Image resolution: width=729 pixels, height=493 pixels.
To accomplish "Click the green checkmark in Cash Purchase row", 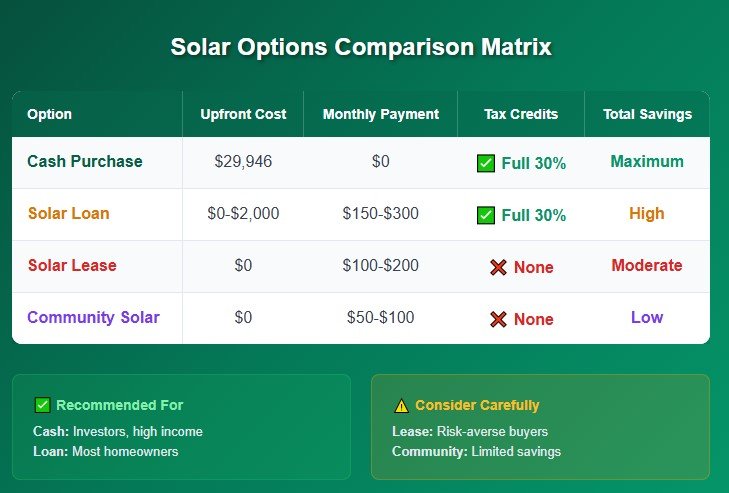I will (486, 163).
